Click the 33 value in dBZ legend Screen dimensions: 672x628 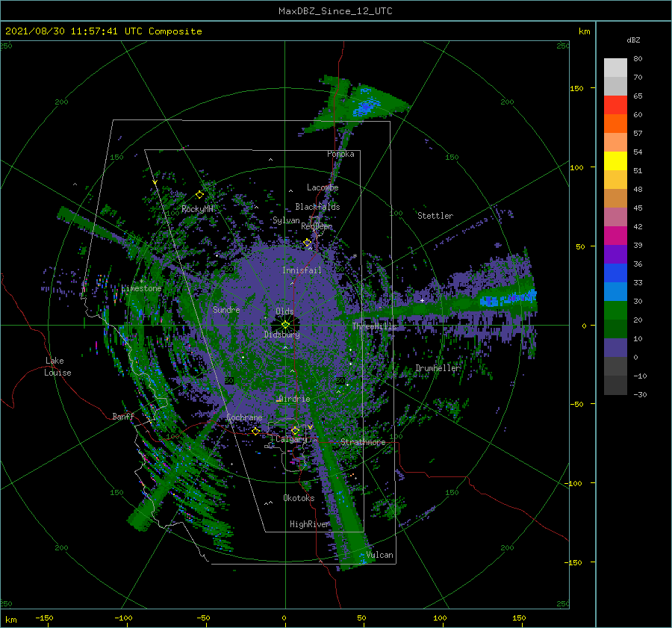click(x=638, y=282)
